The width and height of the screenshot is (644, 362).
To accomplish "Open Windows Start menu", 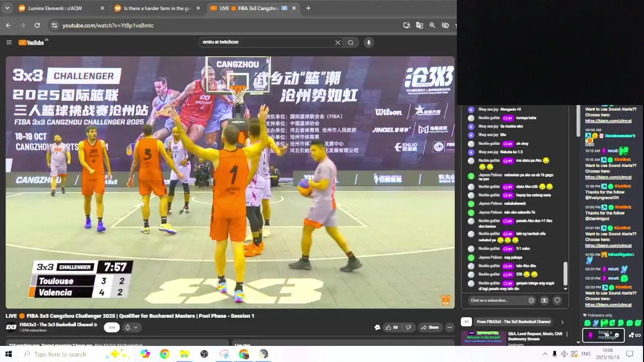I will (x=9, y=354).
